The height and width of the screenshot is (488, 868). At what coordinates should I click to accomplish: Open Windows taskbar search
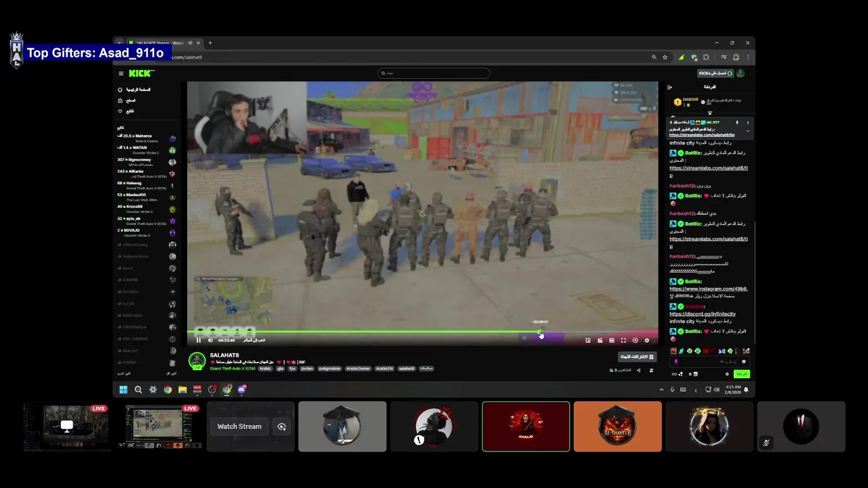(138, 390)
